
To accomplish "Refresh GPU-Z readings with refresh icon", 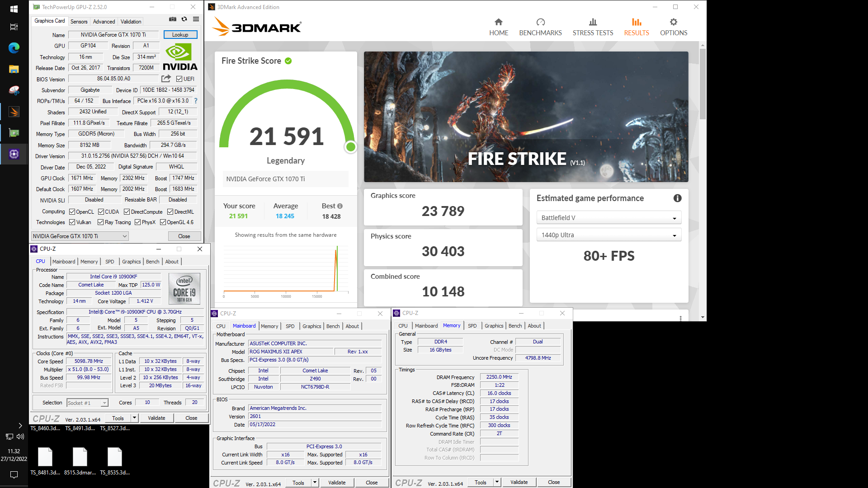I will coord(184,19).
